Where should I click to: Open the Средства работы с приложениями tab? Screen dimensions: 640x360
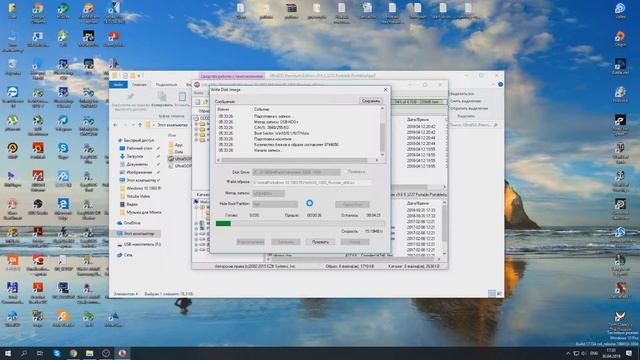[232, 76]
